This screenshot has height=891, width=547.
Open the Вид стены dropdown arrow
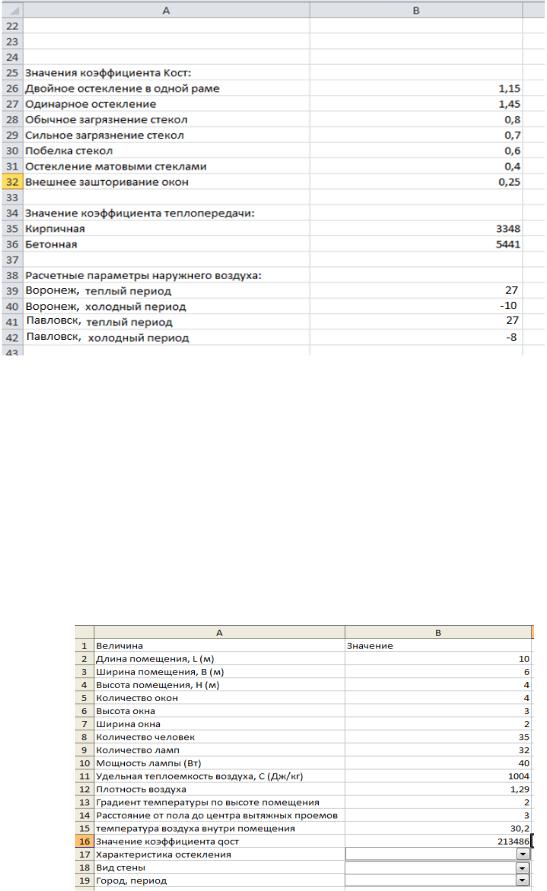523,867
